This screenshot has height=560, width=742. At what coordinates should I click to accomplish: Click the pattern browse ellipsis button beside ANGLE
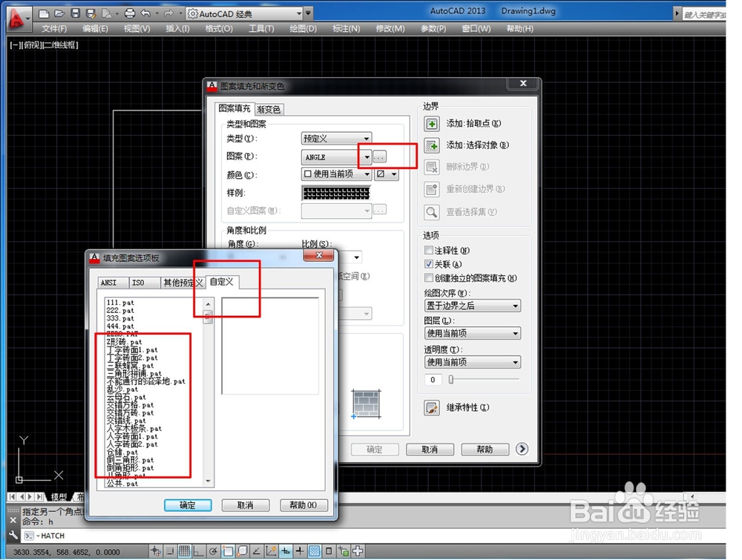[x=379, y=156]
